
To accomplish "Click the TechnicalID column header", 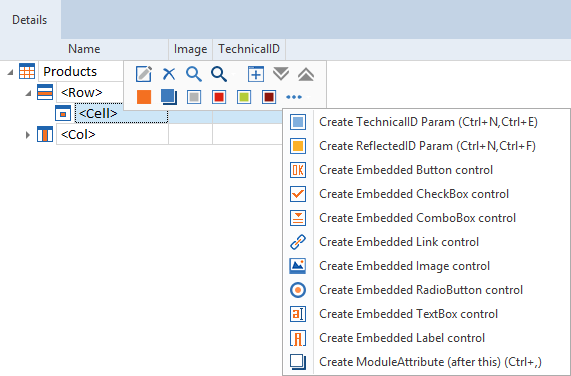I will pos(249,49).
